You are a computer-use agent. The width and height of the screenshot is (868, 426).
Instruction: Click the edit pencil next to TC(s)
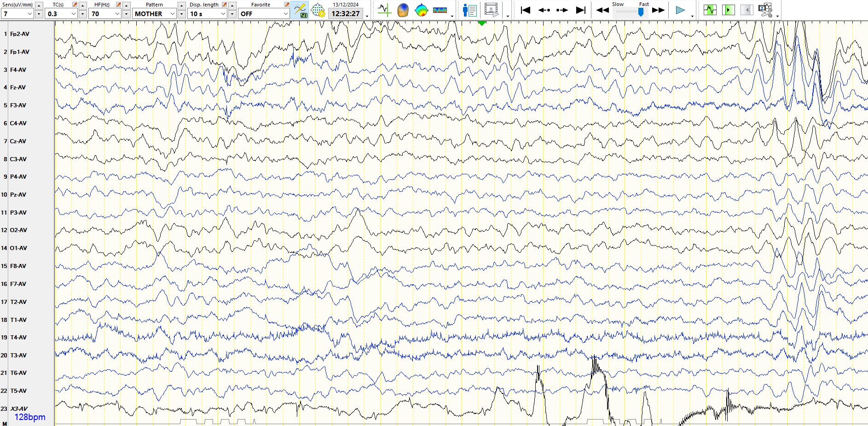pyautogui.click(x=75, y=5)
